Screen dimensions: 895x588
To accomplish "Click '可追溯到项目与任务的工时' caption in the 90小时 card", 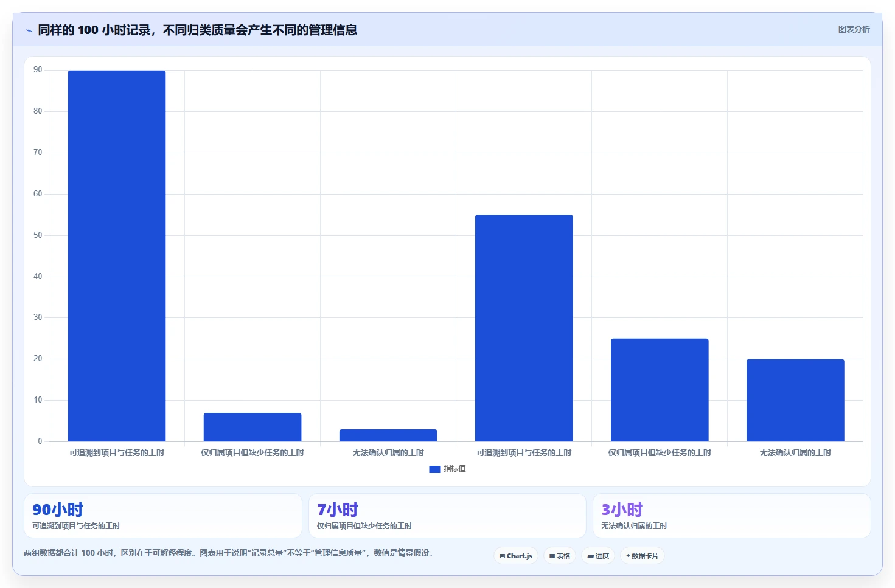I will point(76,526).
